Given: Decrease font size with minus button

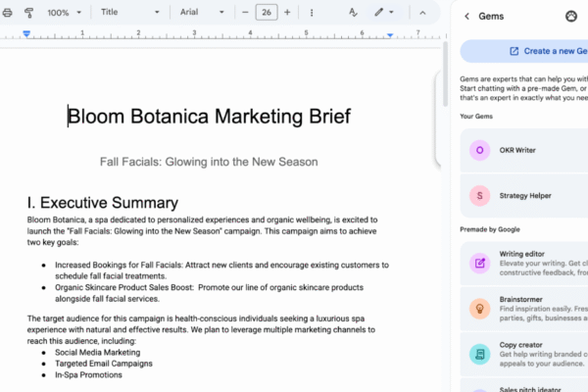Looking at the screenshot, I should pos(244,13).
